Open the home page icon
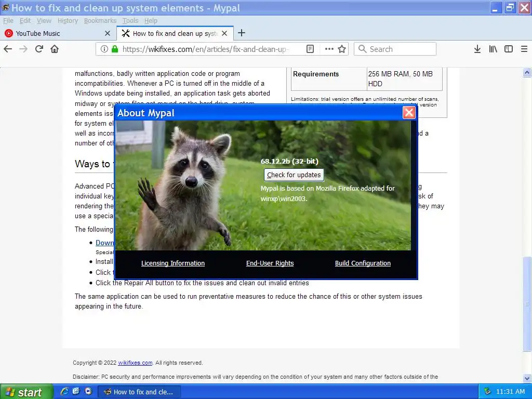532x399 pixels. click(55, 49)
